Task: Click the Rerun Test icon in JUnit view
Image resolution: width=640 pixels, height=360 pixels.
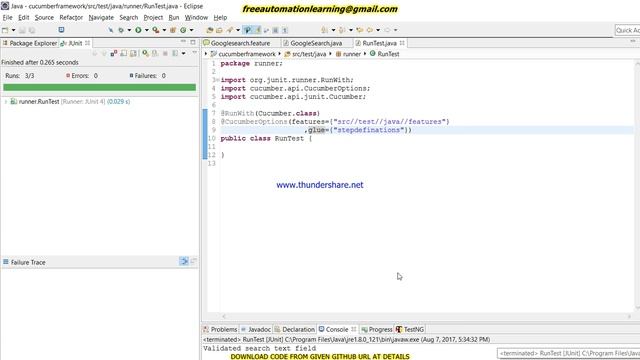Action: [x=145, y=53]
